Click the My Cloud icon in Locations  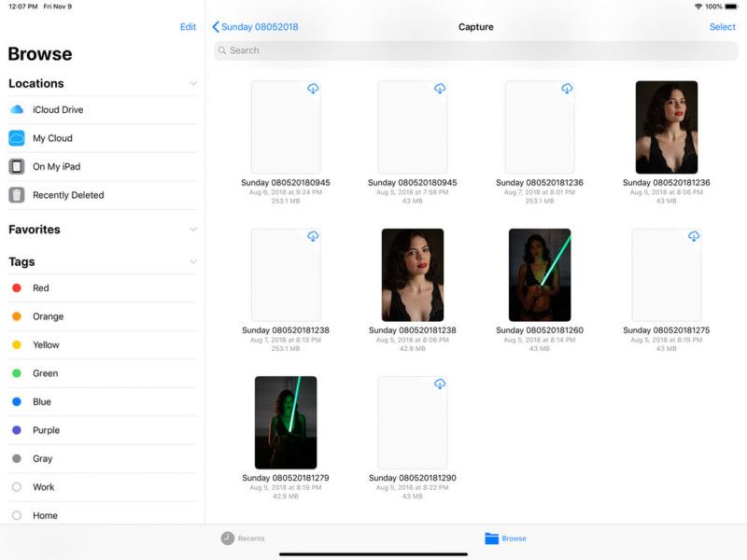tap(17, 138)
